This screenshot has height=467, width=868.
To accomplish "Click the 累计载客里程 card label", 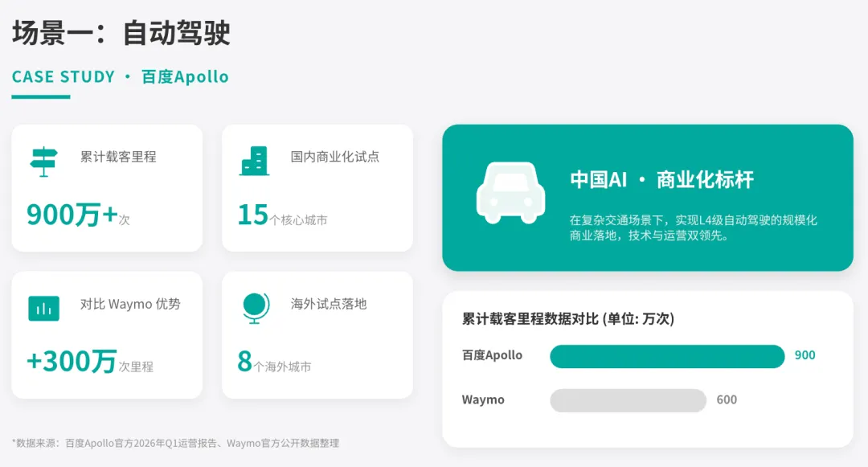I will pos(118,157).
